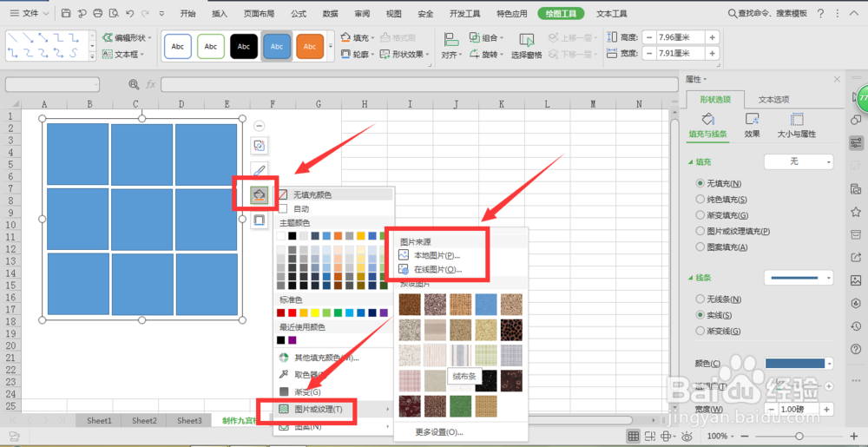This screenshot has height=447, width=868.
Task: Collapse the 线条 section triangle in panel
Action: pyautogui.click(x=690, y=278)
